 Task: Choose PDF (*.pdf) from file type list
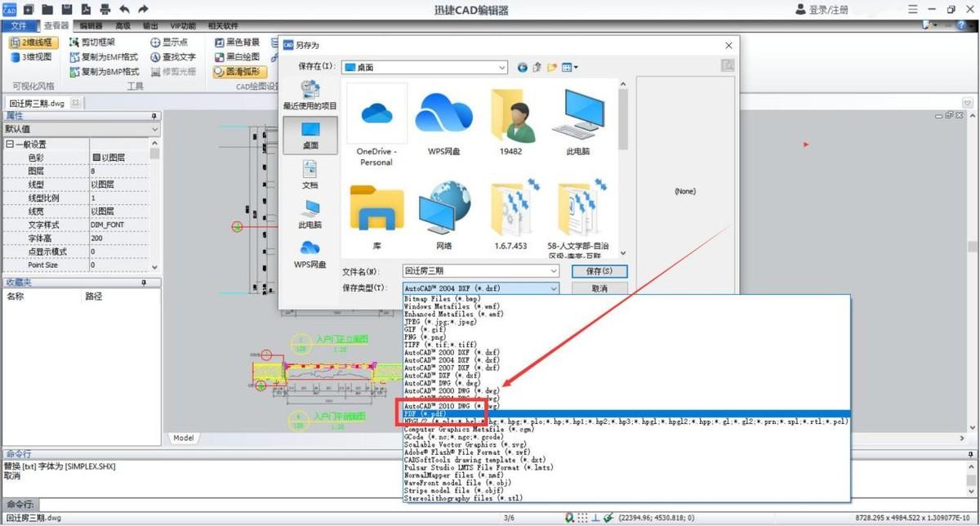coord(627,414)
